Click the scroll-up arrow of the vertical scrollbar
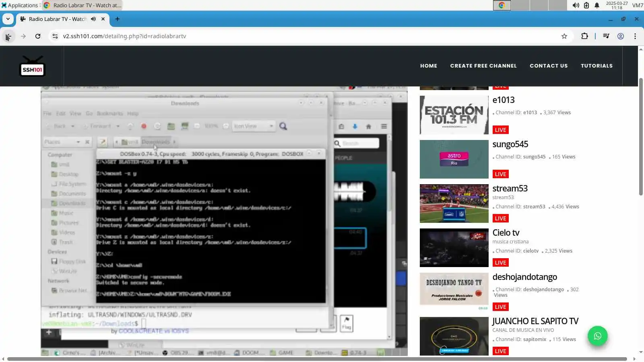This screenshot has width=644, height=362. 641,49
